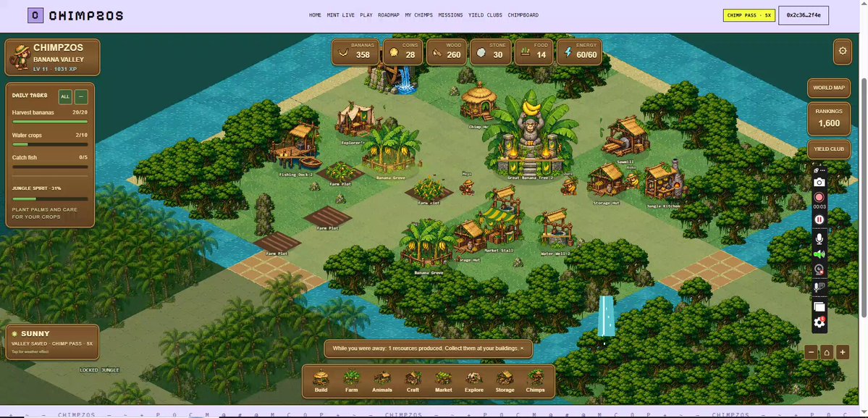The width and height of the screenshot is (868, 418).
Task: Open the Farm panel icon
Action: tap(352, 381)
